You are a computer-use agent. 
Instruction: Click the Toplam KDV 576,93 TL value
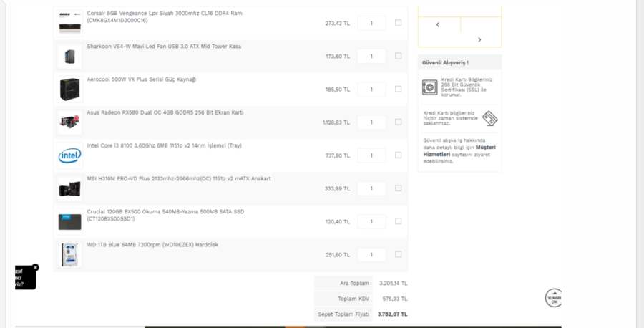(x=395, y=299)
